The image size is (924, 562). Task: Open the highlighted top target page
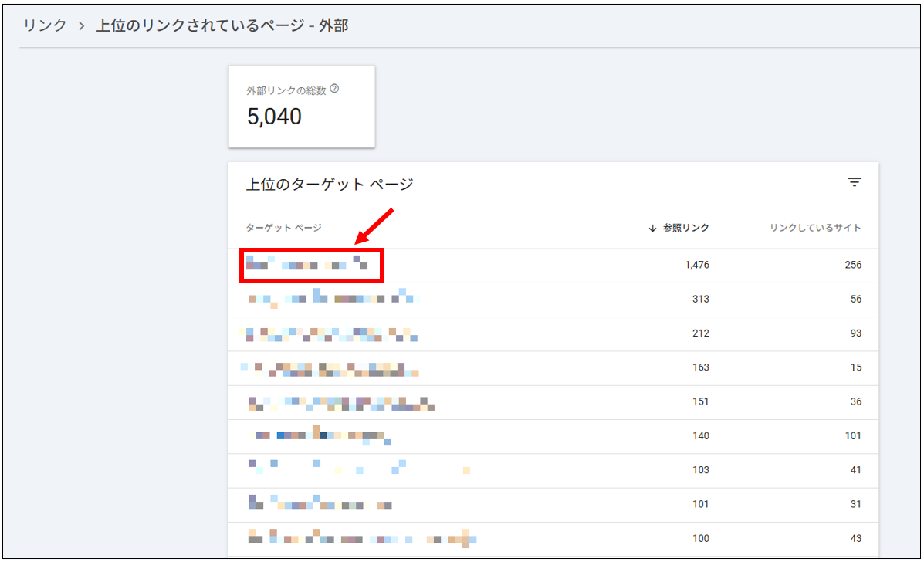(310, 264)
